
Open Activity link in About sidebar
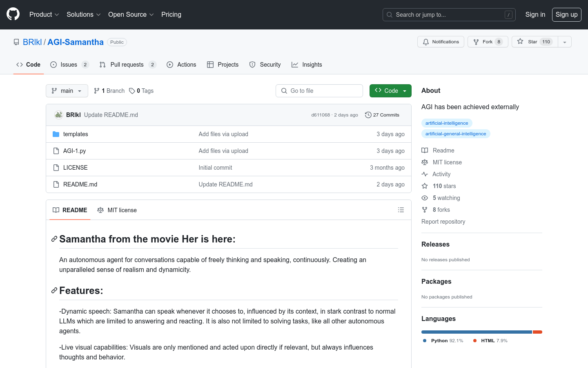(x=436, y=174)
